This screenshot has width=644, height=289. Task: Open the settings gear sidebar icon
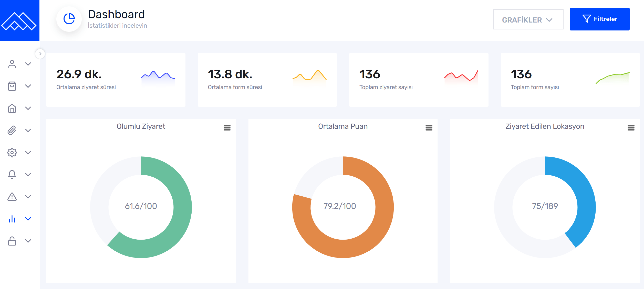coord(12,153)
